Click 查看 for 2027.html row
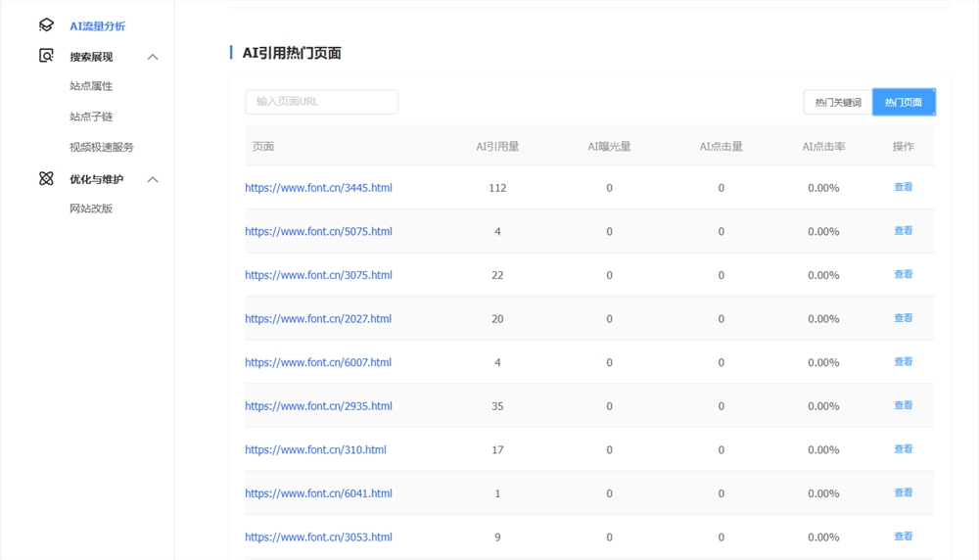 pyautogui.click(x=904, y=318)
